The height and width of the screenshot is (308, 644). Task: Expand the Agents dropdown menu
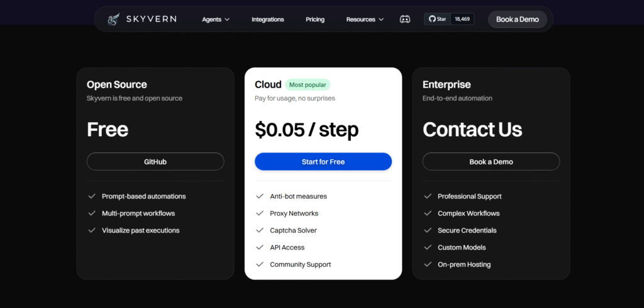point(216,20)
